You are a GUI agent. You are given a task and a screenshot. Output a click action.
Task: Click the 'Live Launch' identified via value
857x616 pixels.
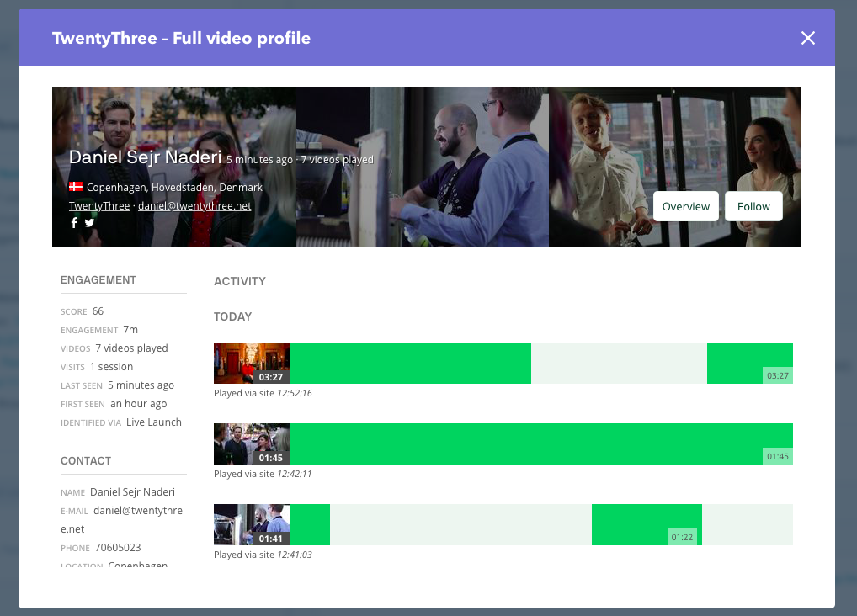(x=154, y=422)
